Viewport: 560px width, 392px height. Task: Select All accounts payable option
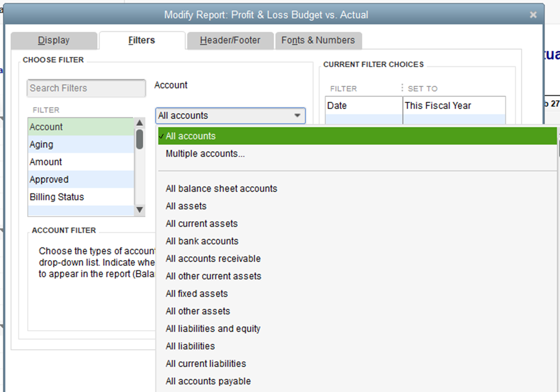[x=208, y=382]
